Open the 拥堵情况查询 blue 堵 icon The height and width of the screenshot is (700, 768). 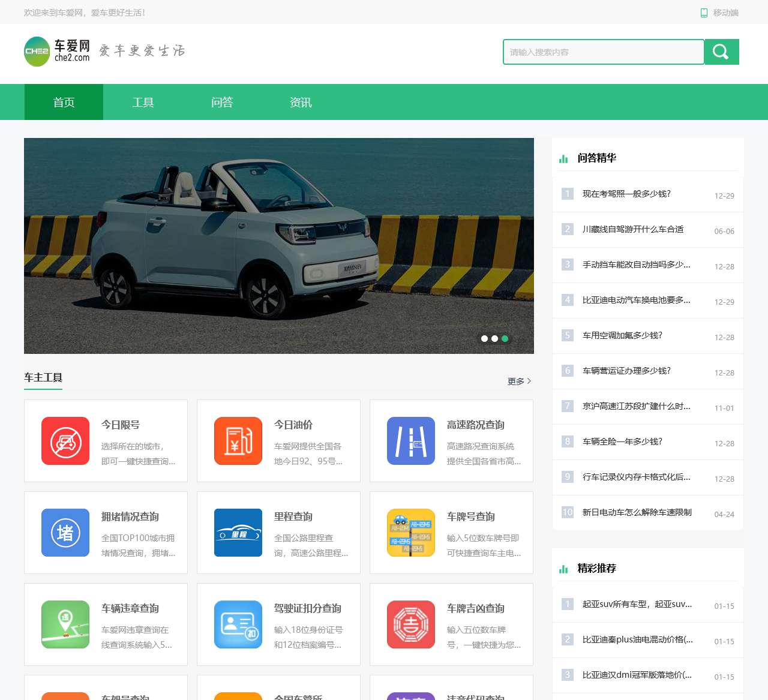(65, 533)
